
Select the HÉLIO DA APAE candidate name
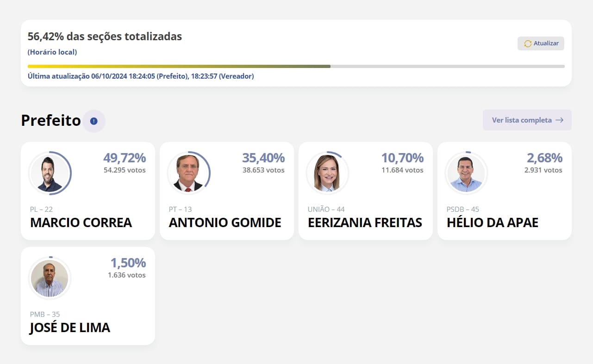click(493, 222)
